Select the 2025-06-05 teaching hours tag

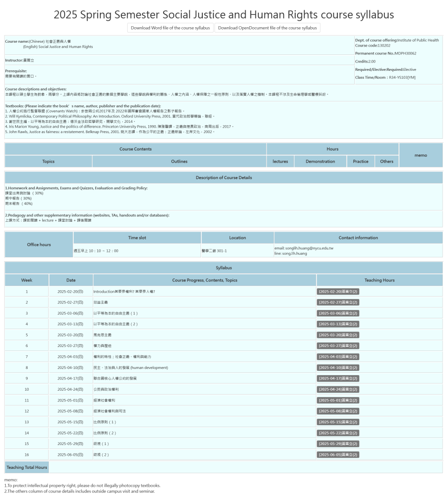coord(338,455)
